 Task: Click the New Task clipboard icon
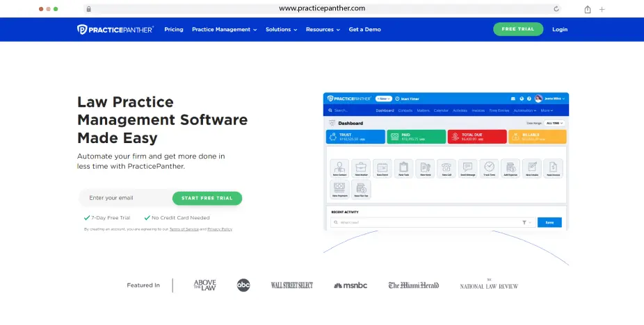coord(404,168)
